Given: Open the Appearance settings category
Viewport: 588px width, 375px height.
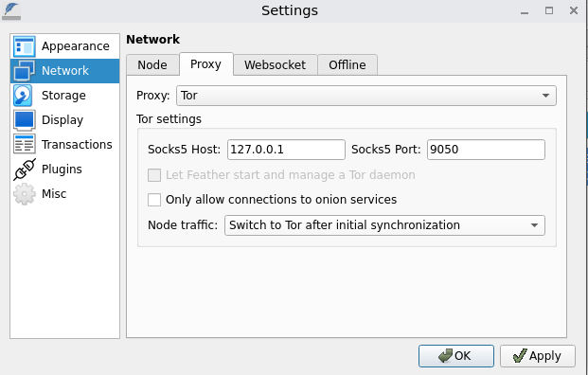Looking at the screenshot, I should (x=65, y=46).
